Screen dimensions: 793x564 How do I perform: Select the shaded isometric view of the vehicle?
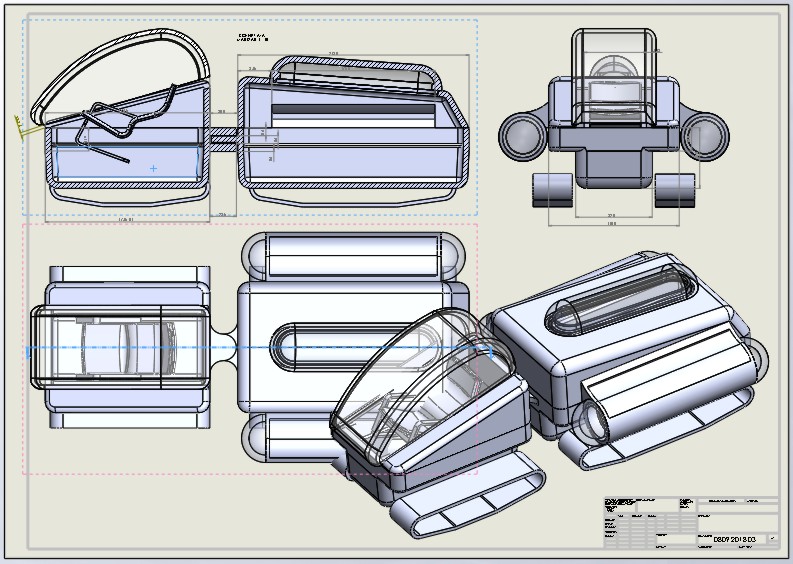pyautogui.click(x=549, y=395)
